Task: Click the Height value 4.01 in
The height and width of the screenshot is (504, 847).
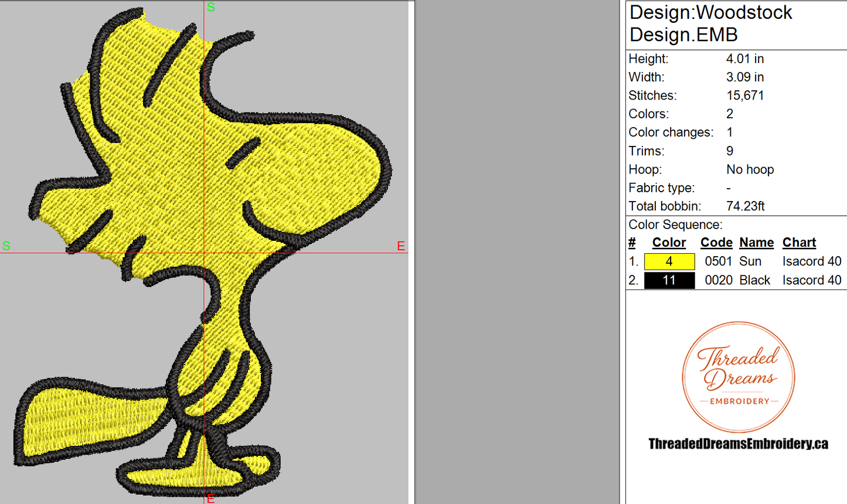Action: click(745, 59)
